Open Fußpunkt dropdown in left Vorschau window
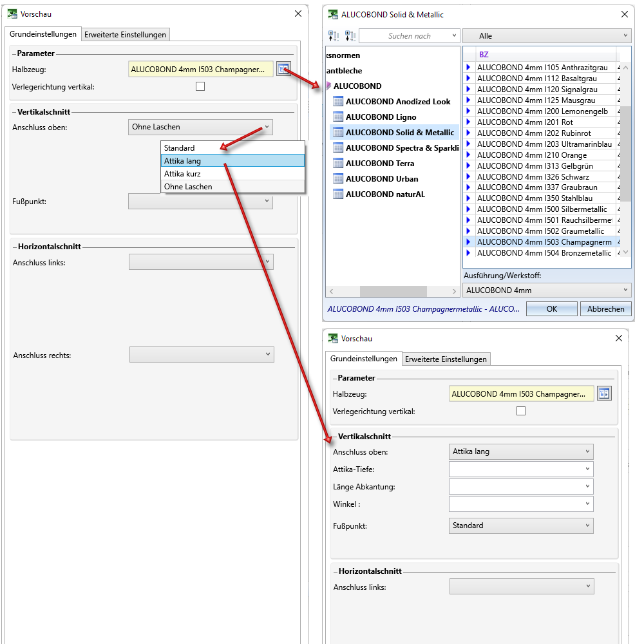This screenshot has height=644, width=644. point(200,201)
